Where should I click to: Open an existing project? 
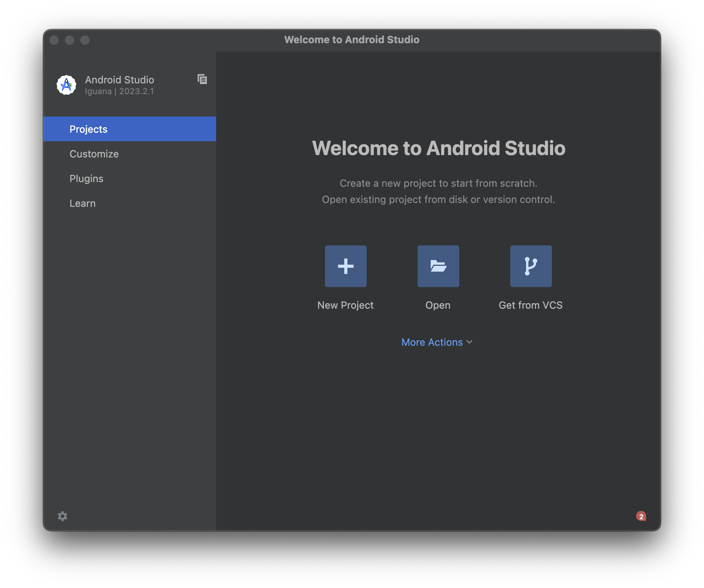tap(438, 305)
